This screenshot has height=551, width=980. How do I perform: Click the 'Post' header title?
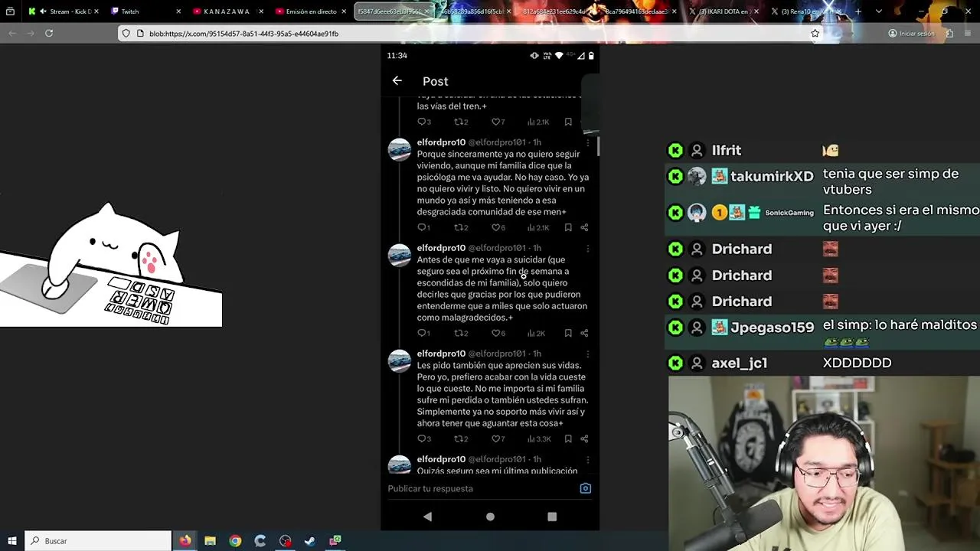click(x=435, y=81)
